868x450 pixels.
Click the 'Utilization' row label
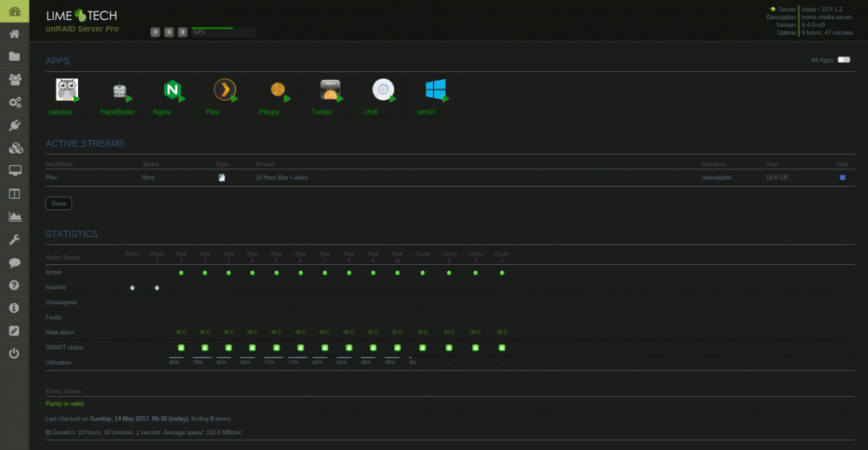pos(58,362)
